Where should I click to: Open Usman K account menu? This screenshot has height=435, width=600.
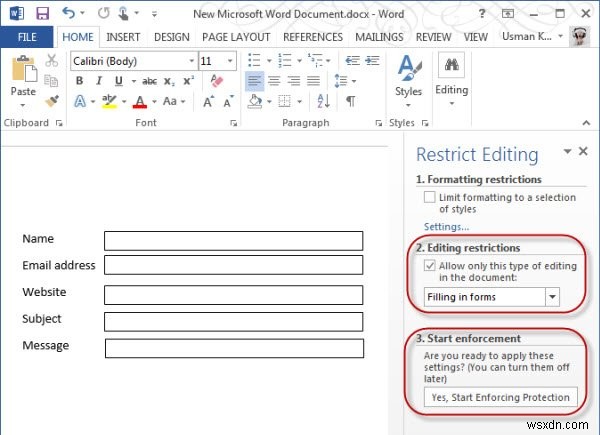(532, 36)
